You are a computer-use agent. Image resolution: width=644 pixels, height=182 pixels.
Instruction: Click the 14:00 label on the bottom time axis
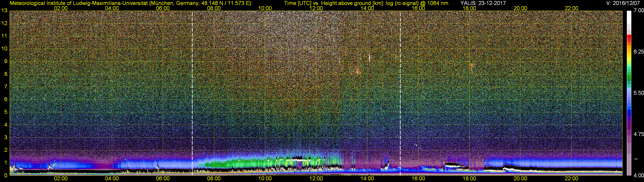[x=367, y=179]
